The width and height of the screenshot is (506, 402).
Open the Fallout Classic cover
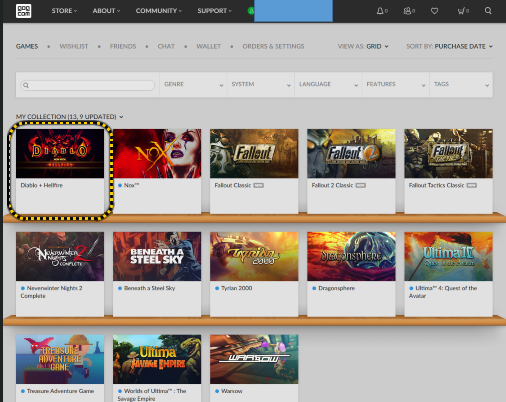tap(254, 153)
